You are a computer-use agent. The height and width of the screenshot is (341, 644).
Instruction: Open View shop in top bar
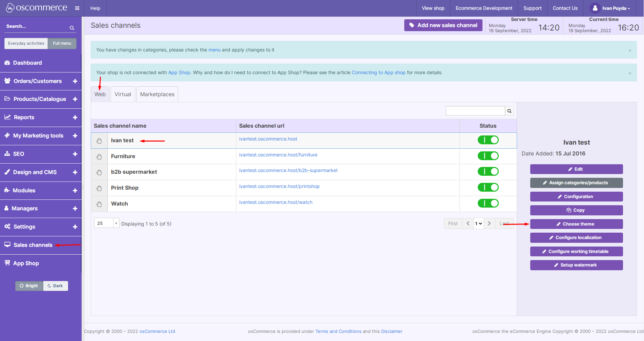[x=433, y=8]
